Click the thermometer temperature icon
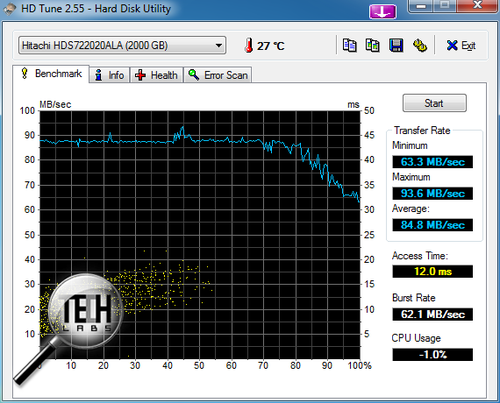500x403 pixels. [x=248, y=45]
